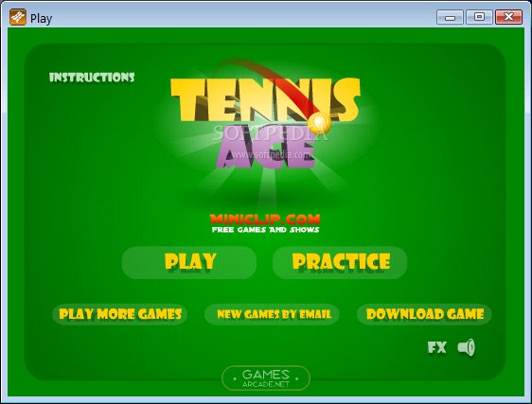Click the app icon in title bar
532x404 pixels.
tap(18, 17)
